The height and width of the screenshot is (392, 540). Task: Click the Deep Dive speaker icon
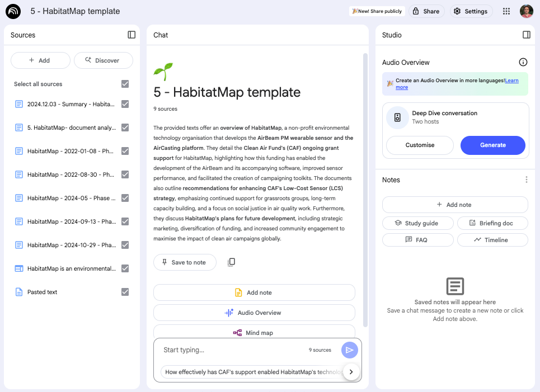(x=397, y=117)
